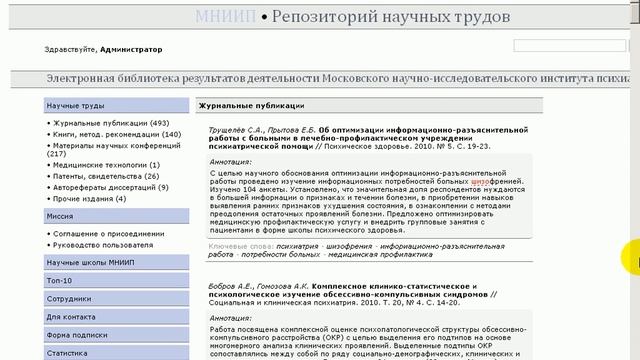640x360 pixels.
Task: Click the Электронная библиотека subtitle banner
Action: click(x=320, y=78)
